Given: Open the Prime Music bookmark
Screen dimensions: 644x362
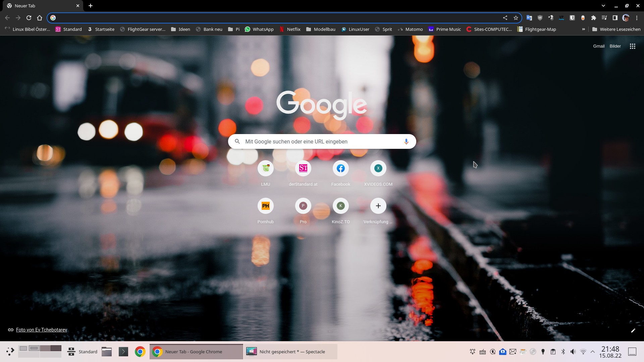Looking at the screenshot, I should coord(445,29).
